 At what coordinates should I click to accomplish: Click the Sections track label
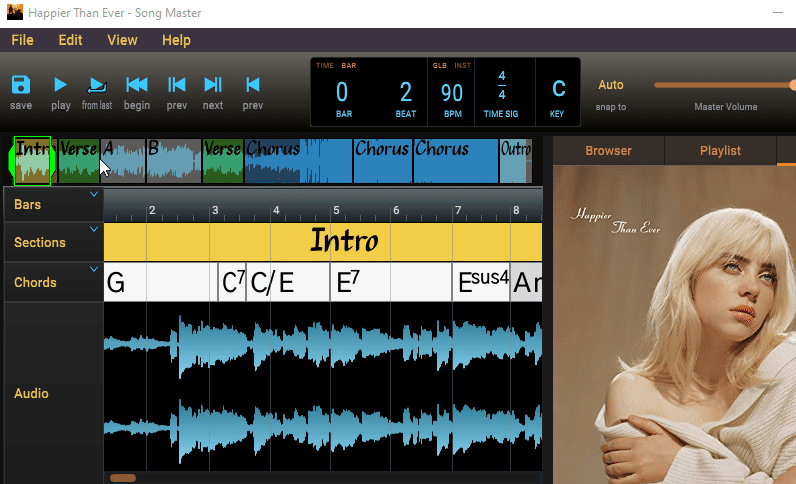pyautogui.click(x=40, y=243)
